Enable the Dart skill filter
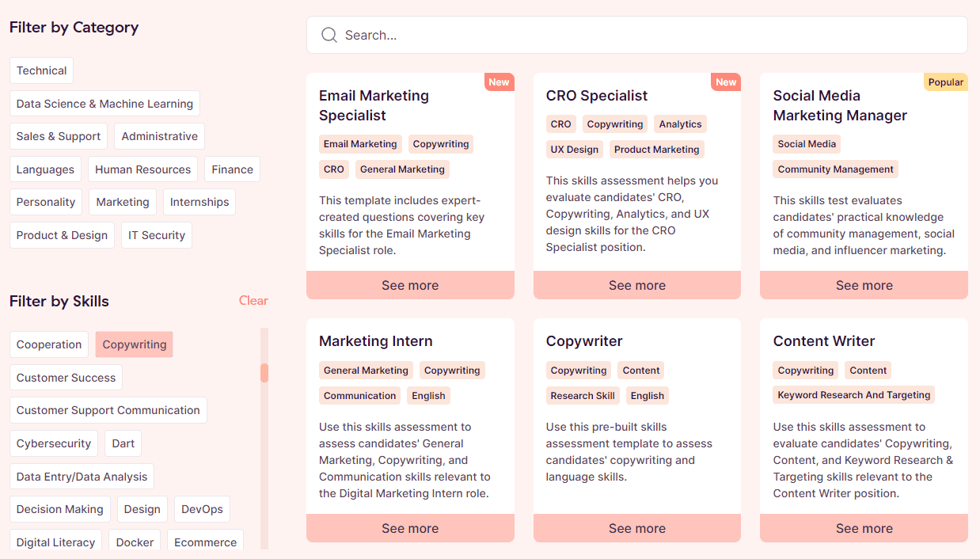Screen dimensions: 980x559 [x=123, y=443]
